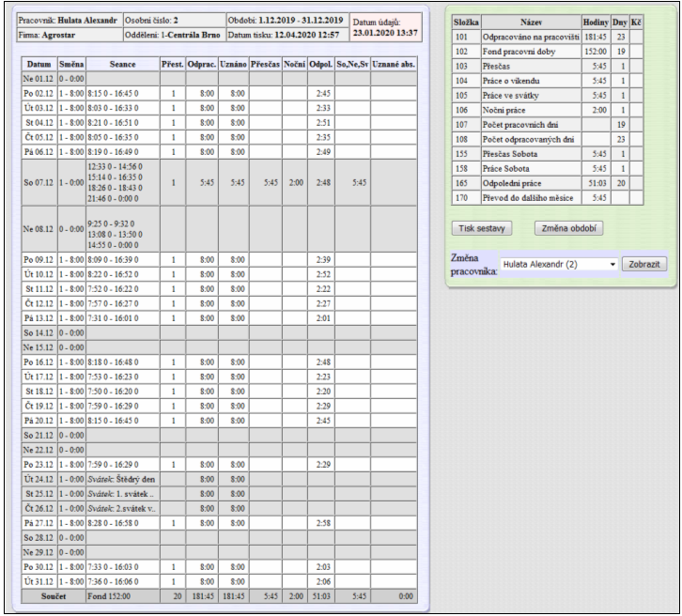
Task: Click row 170 Převod do dalšího měsíce
Action: 548,198
